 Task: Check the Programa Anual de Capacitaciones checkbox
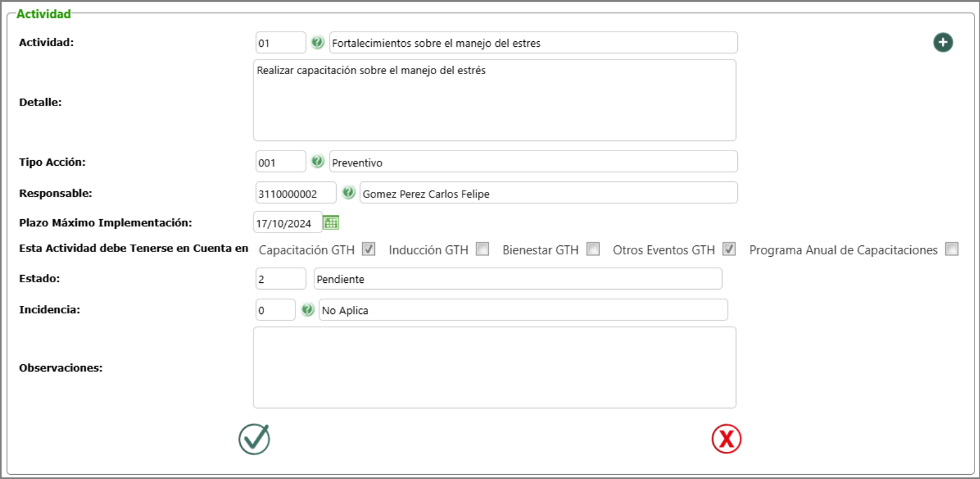point(951,249)
